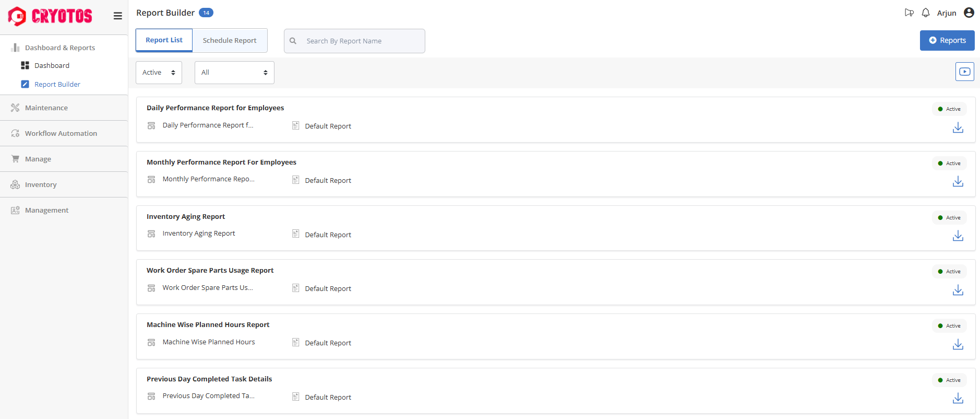Switch to the Report List tab
The height and width of the screenshot is (419, 980).
tap(164, 40)
